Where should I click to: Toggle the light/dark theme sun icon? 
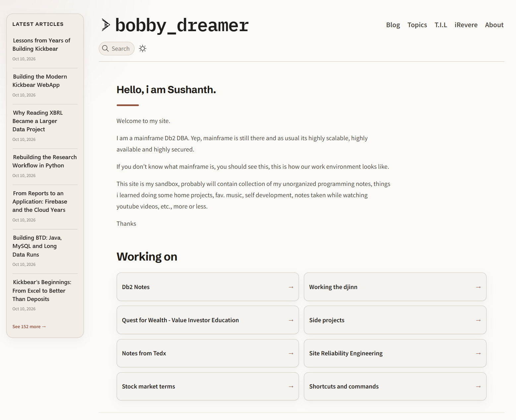[x=143, y=49]
